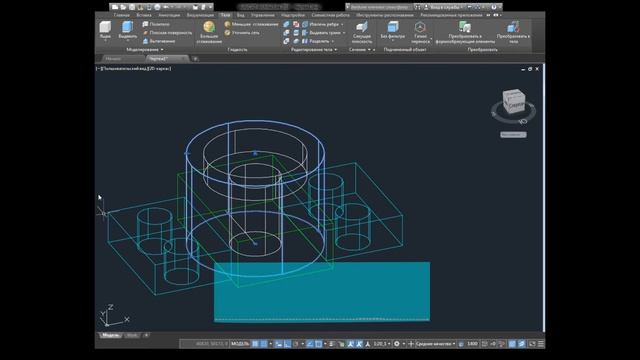Choose Planar surface (Плоская поверхность) tool

pos(167,33)
